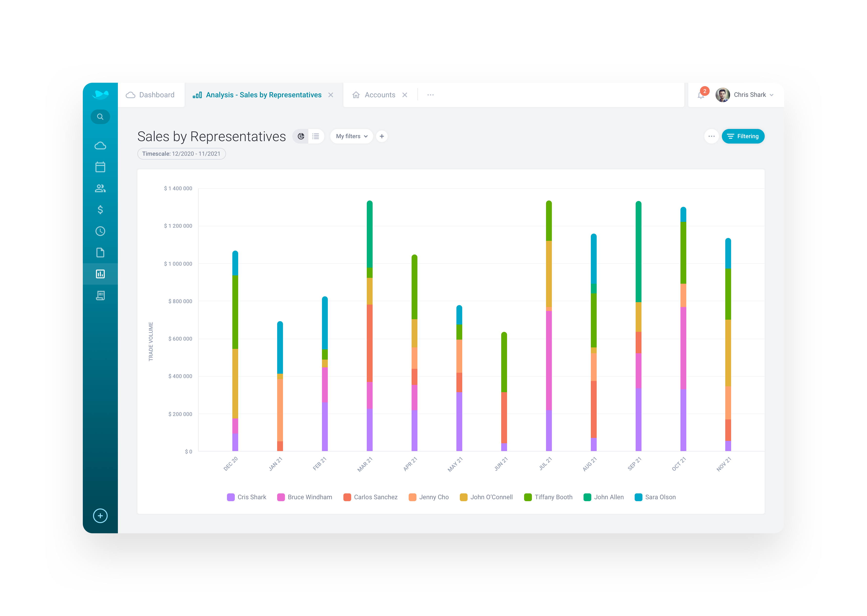Click the Timescale 12/2020 - 11/2021 chip

(181, 154)
